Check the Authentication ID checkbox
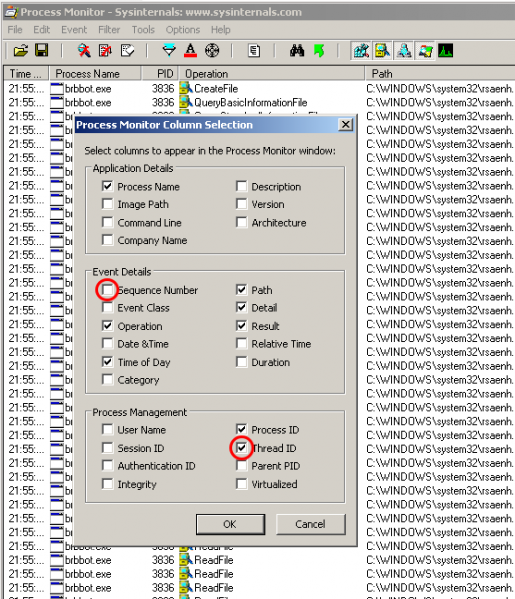Viewport: 515px width, 599px height. click(x=107, y=466)
